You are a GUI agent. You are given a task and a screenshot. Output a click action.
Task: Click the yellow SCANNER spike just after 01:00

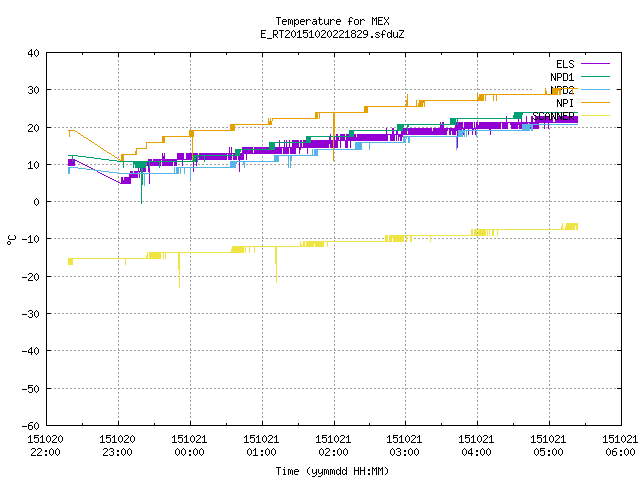pos(276,264)
